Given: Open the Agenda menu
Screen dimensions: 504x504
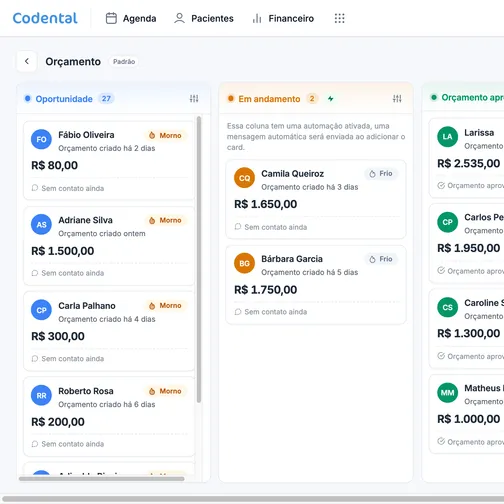Looking at the screenshot, I should 131,18.
